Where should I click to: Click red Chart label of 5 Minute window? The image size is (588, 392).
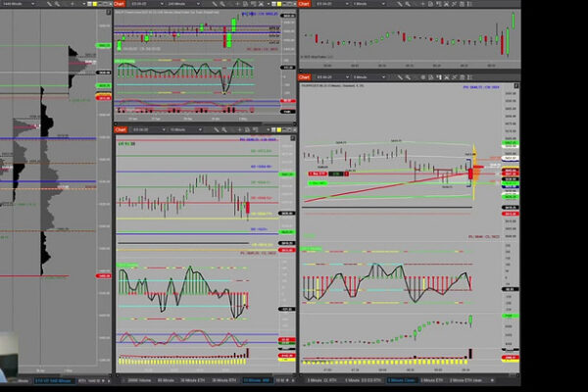click(304, 76)
